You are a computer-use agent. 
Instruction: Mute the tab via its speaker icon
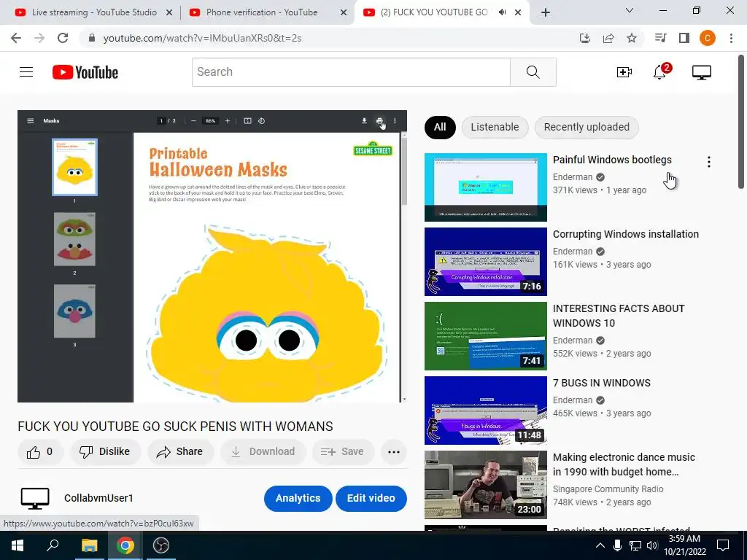(502, 12)
